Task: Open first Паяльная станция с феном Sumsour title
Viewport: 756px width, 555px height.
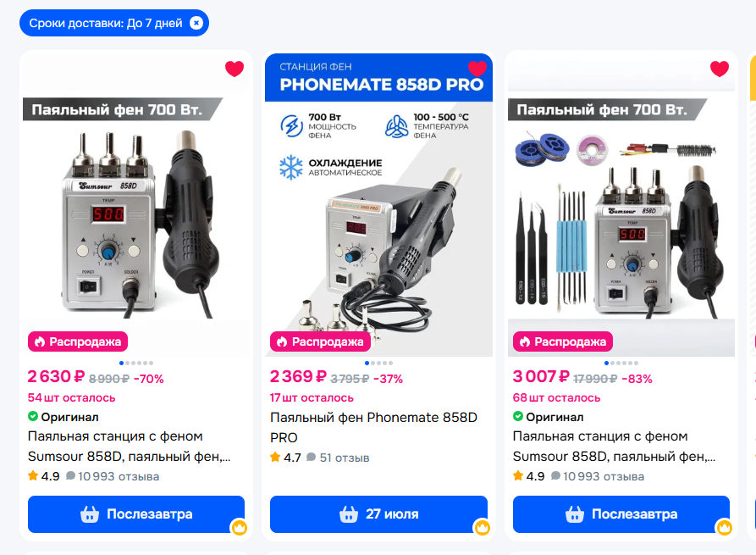Action: tap(130, 447)
